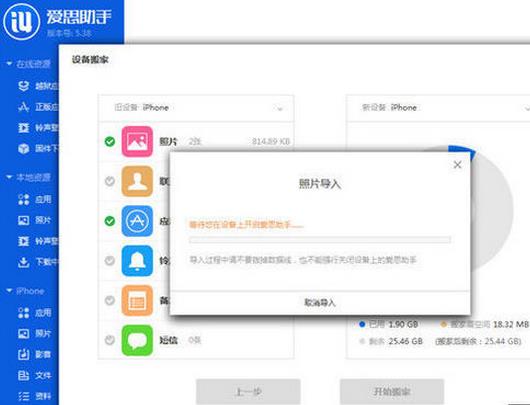Click the 814.89 KB photo size
The width and height of the screenshot is (530, 405).
(x=271, y=141)
